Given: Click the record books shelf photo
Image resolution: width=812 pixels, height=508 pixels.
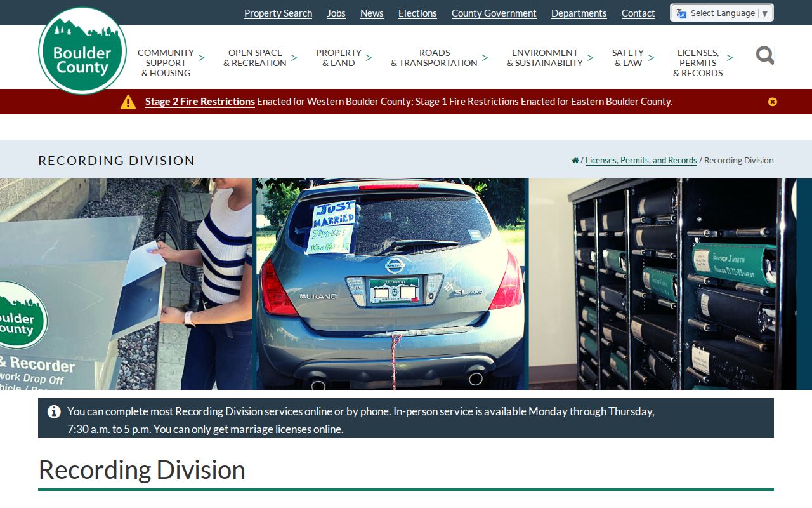Looking at the screenshot, I should (662, 284).
